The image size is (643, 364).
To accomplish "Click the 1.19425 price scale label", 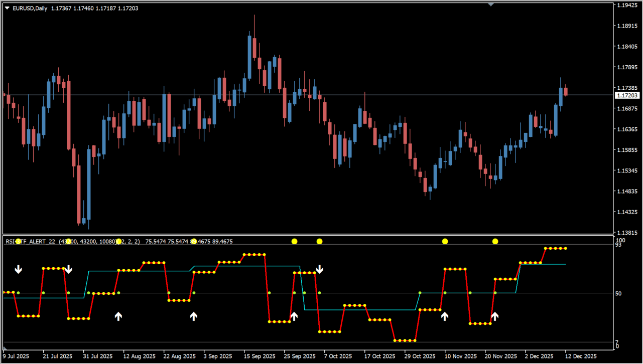I will pyautogui.click(x=628, y=6).
